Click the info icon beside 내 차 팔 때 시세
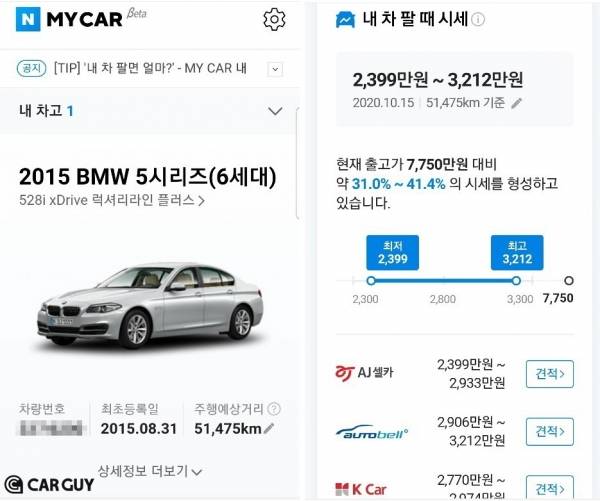The height and width of the screenshot is (501, 600). pyautogui.click(x=478, y=19)
